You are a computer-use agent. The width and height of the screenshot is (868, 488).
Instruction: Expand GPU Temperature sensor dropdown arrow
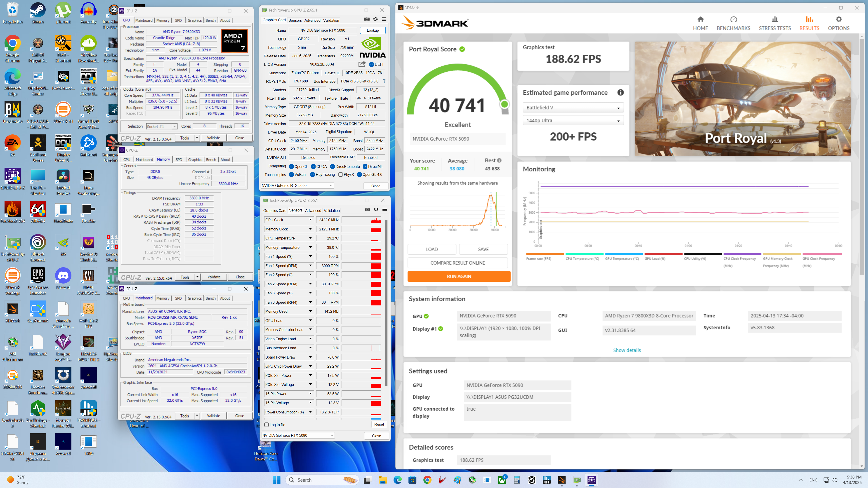pos(310,238)
